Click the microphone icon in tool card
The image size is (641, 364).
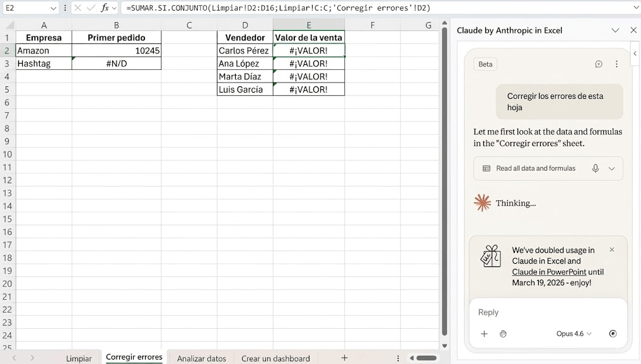click(x=596, y=168)
